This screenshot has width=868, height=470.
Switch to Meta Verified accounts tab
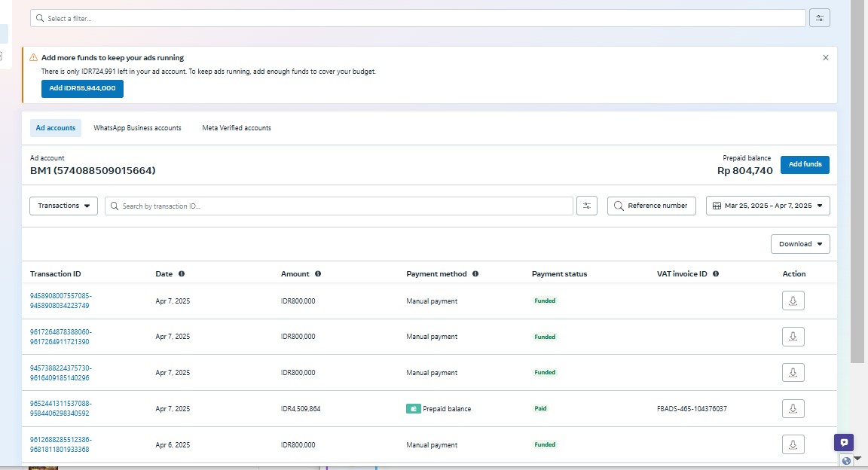(237, 128)
